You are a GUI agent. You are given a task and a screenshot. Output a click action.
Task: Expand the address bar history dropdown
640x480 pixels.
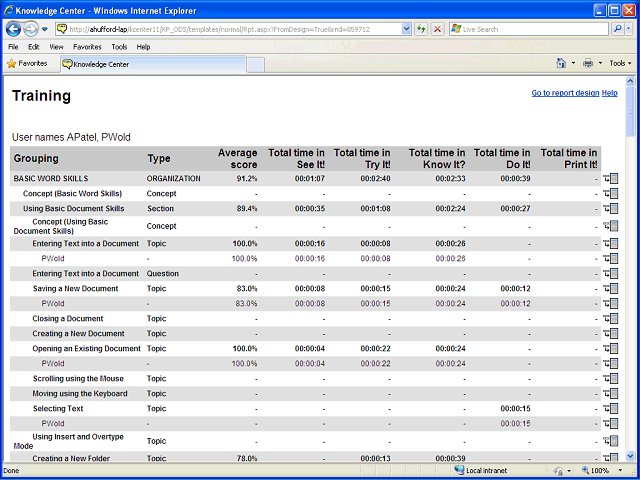click(x=406, y=29)
